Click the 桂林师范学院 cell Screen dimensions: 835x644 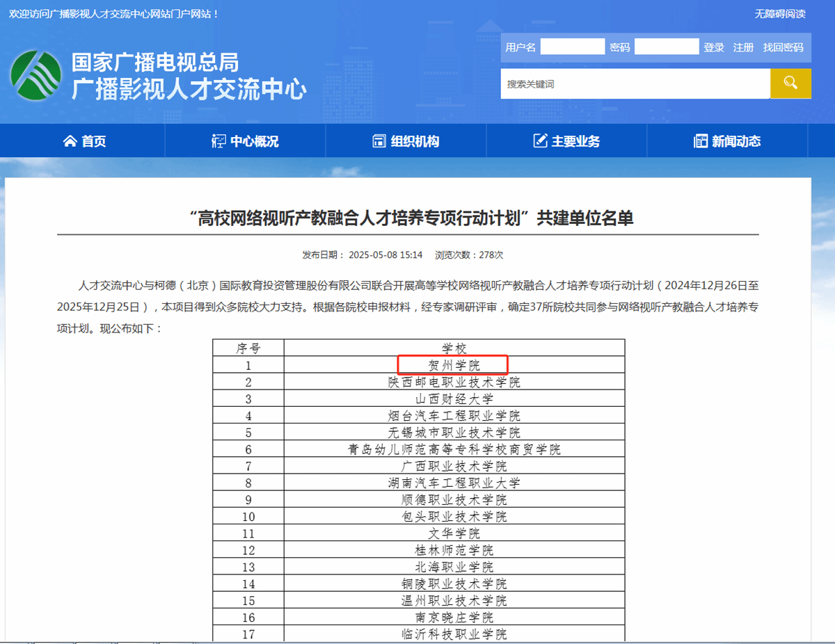click(x=454, y=550)
